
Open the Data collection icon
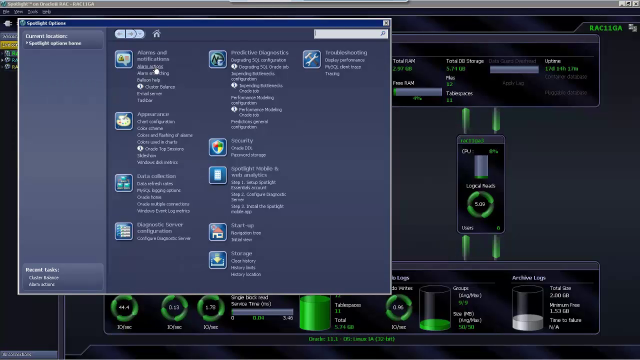tap(123, 183)
